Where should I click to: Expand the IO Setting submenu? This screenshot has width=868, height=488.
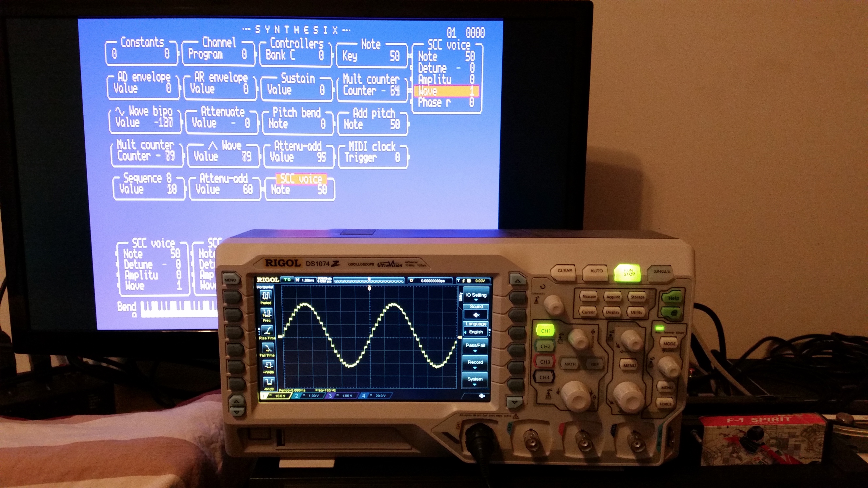476,295
